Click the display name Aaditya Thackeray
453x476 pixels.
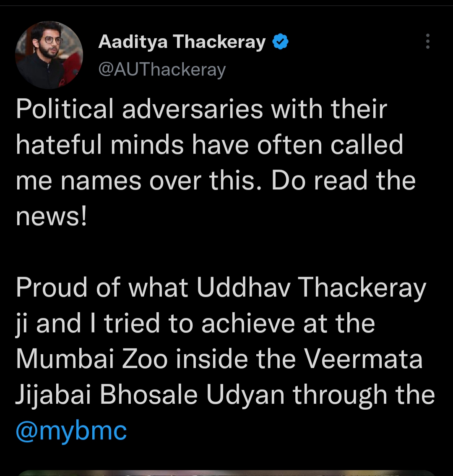tap(181, 41)
